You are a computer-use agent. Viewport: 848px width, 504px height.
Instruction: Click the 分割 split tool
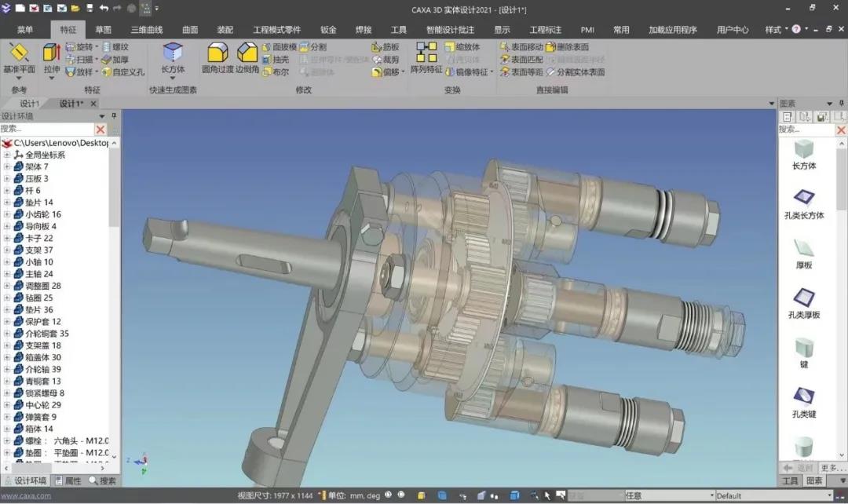tap(313, 47)
